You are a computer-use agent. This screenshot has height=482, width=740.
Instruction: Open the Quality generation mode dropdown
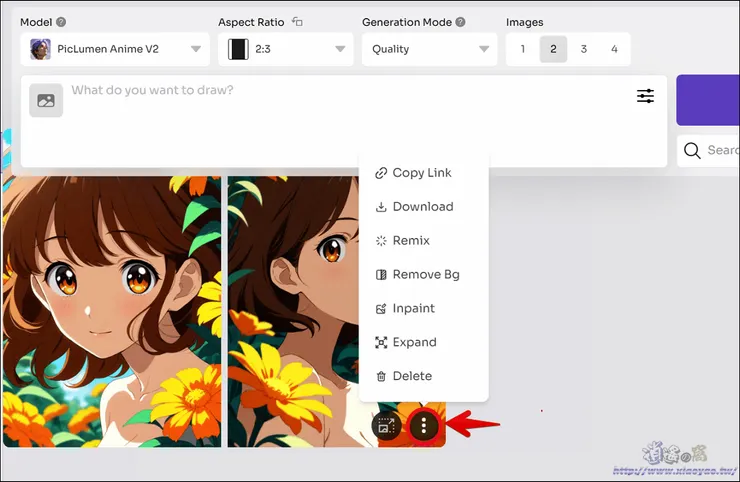click(x=429, y=49)
